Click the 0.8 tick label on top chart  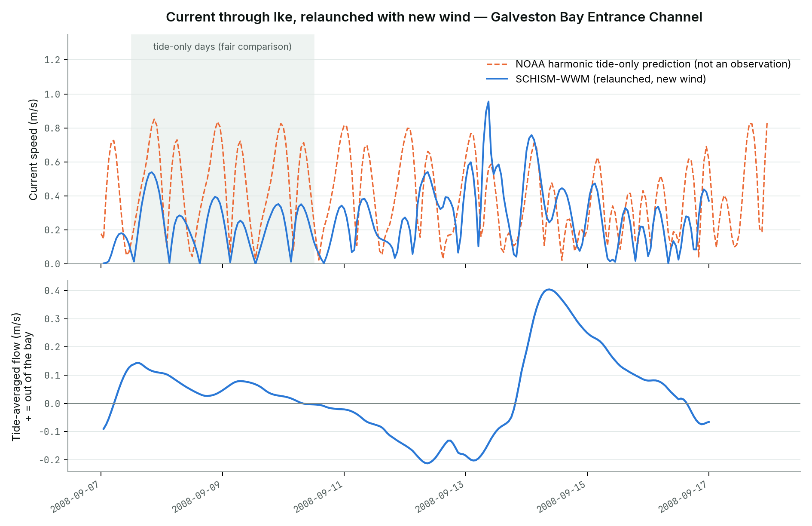[x=52, y=128]
